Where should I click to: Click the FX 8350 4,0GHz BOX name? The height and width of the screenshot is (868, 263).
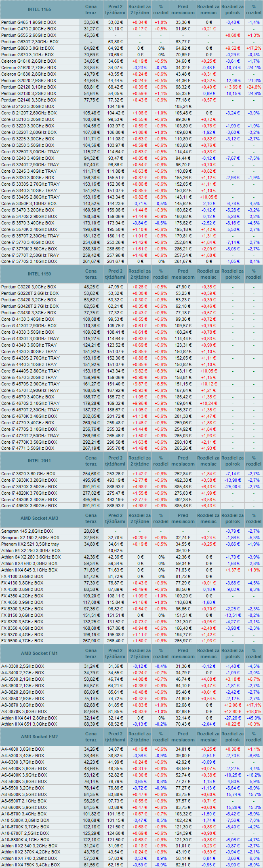[x=22, y=628]
